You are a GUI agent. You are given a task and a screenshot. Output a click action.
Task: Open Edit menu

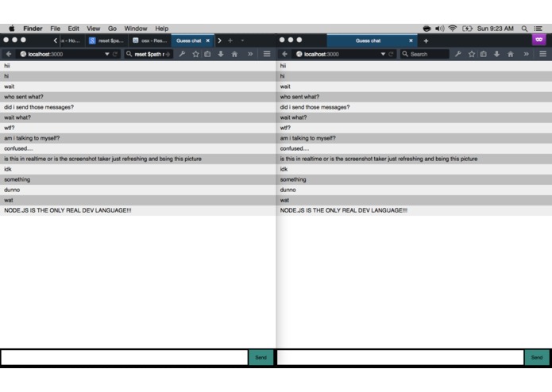click(x=74, y=29)
